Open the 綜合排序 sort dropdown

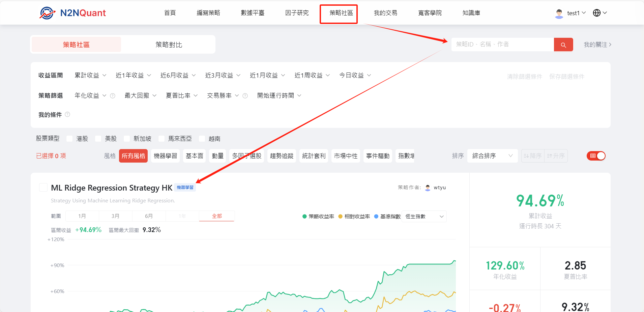[492, 156]
